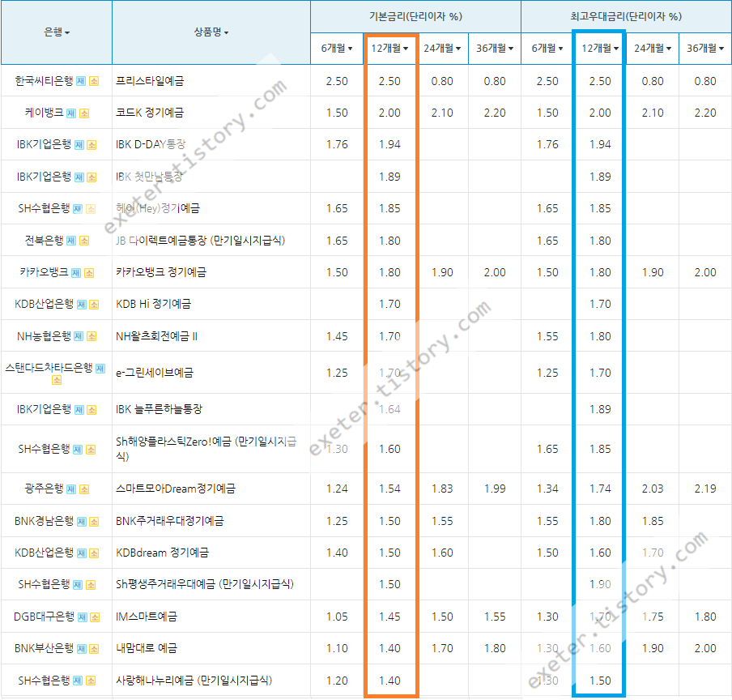Click the blue 재 badge beside 전북은행
This screenshot has height=700, width=732.
point(71,241)
